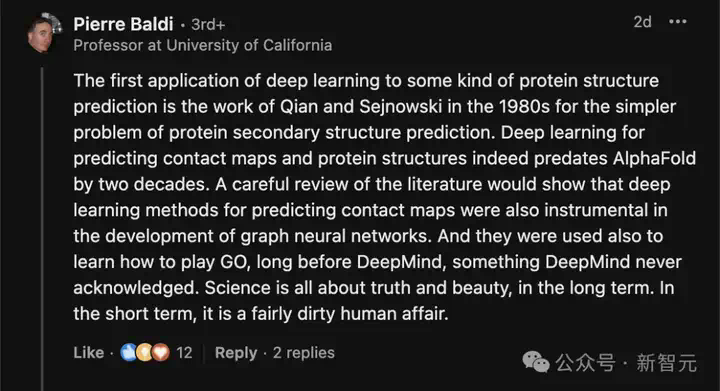The height and width of the screenshot is (391, 720).
Task: Click the Professor at University of California headline
Action: pos(202,45)
